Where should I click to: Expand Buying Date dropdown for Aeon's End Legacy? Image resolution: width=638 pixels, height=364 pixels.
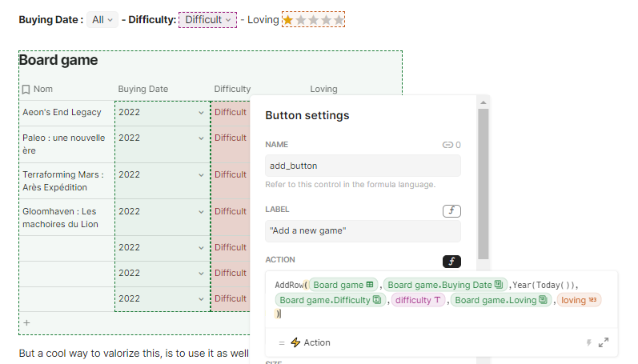pyautogui.click(x=201, y=113)
